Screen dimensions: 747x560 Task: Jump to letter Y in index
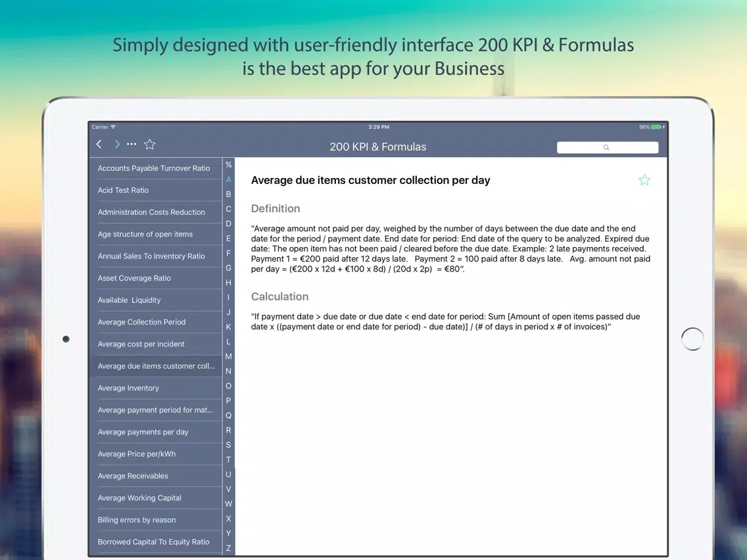[x=229, y=534]
